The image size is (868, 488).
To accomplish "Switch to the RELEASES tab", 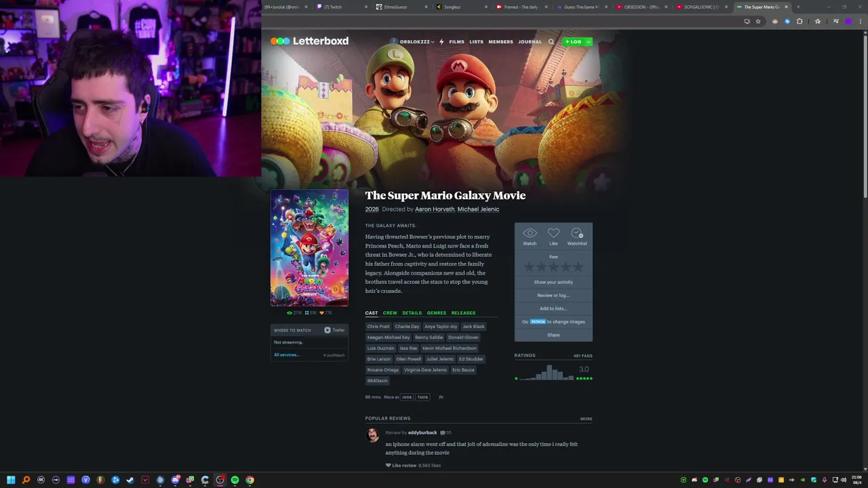I will pos(463,313).
